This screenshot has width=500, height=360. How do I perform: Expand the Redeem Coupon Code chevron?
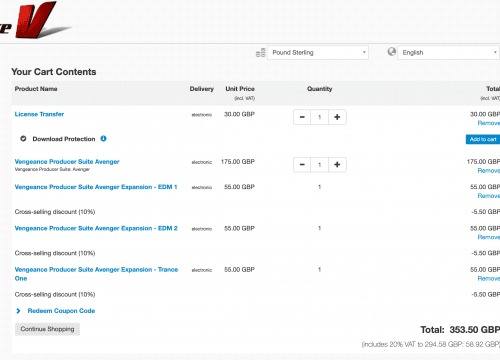point(18,311)
